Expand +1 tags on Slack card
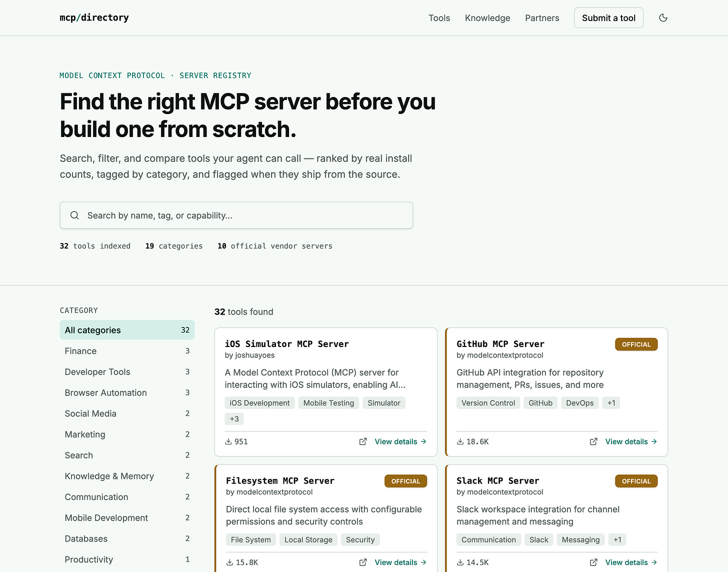Image resolution: width=728 pixels, height=572 pixels. (617, 540)
